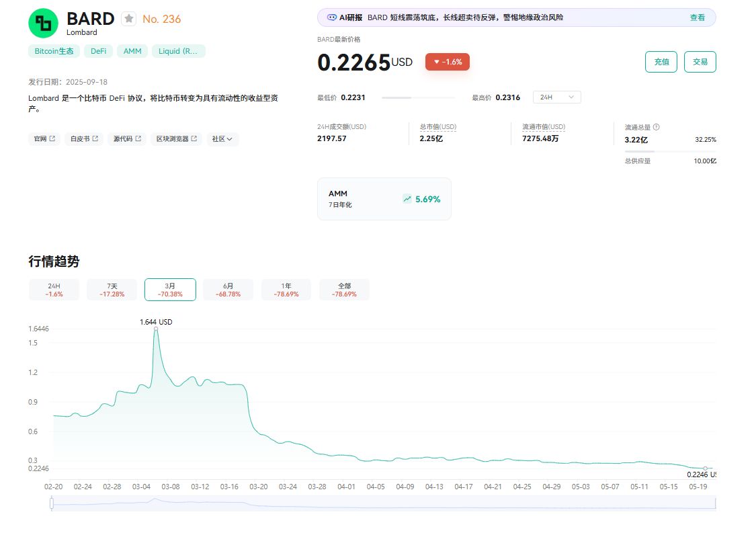Select the 3月 trend tab
This screenshot has height=539, width=756.
point(170,290)
